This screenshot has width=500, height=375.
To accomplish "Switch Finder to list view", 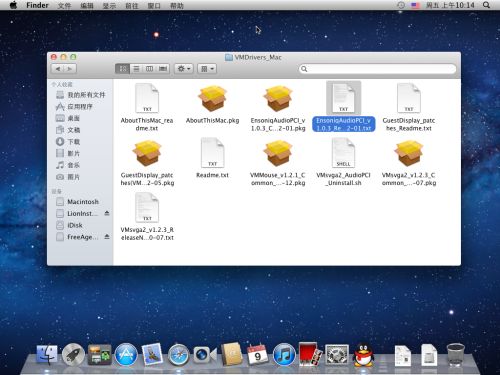I will click(x=136, y=69).
